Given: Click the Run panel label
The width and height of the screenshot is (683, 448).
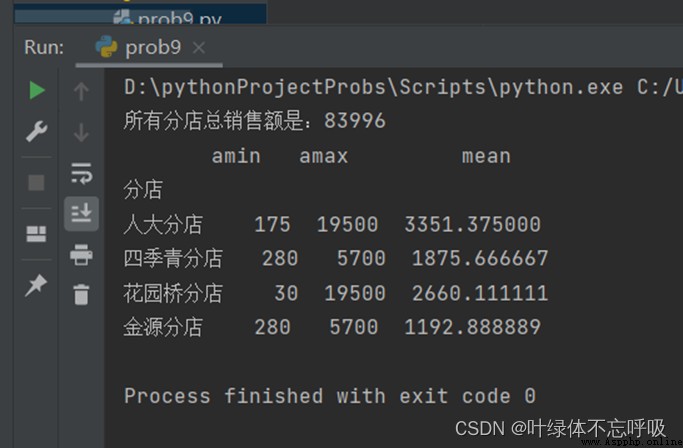Looking at the screenshot, I should pos(44,47).
